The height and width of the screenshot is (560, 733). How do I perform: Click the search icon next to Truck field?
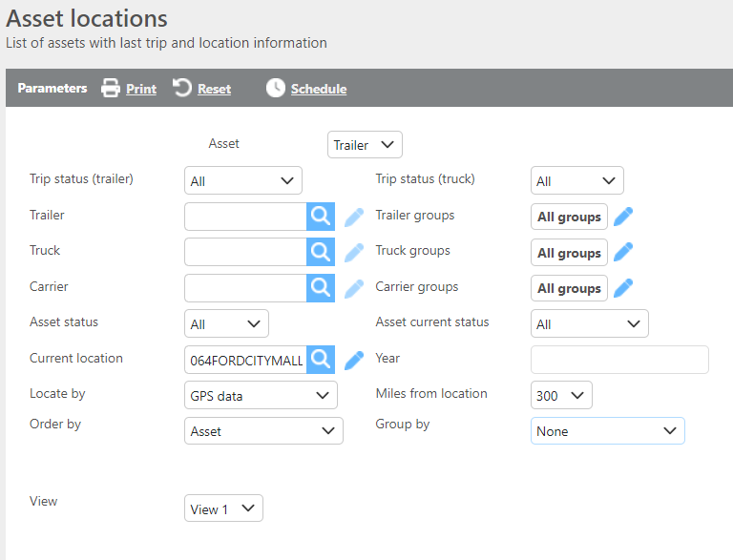click(x=322, y=252)
